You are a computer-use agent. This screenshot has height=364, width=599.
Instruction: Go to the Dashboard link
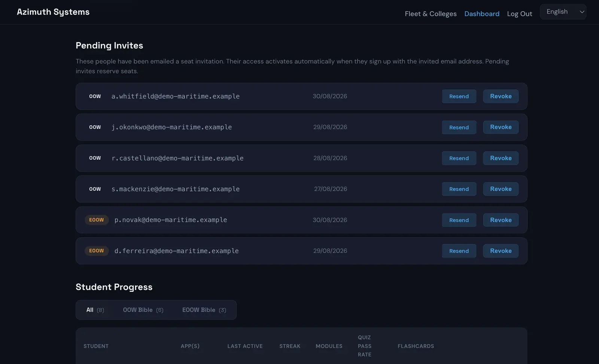[x=482, y=14]
